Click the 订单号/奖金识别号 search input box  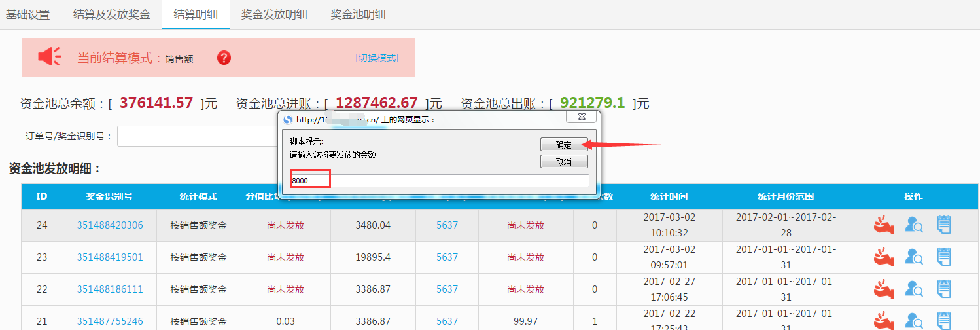tap(198, 137)
